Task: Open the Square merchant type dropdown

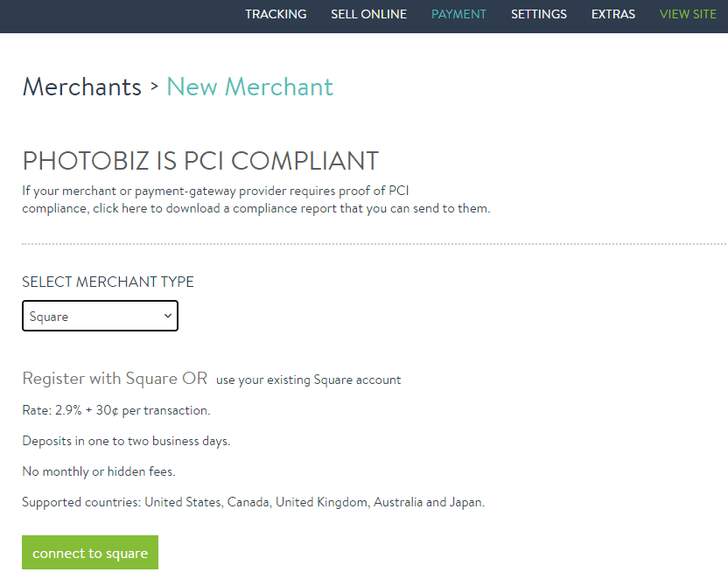Action: (99, 317)
